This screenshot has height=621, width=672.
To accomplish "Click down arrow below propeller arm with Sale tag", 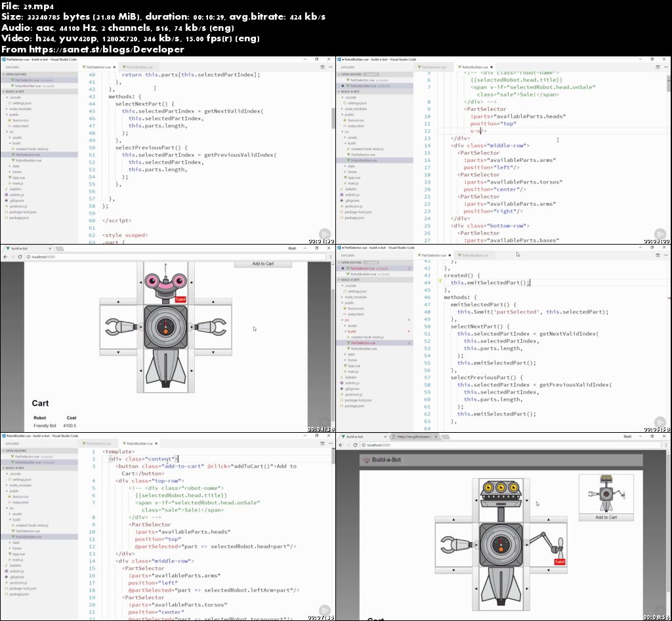I will click(x=549, y=571).
